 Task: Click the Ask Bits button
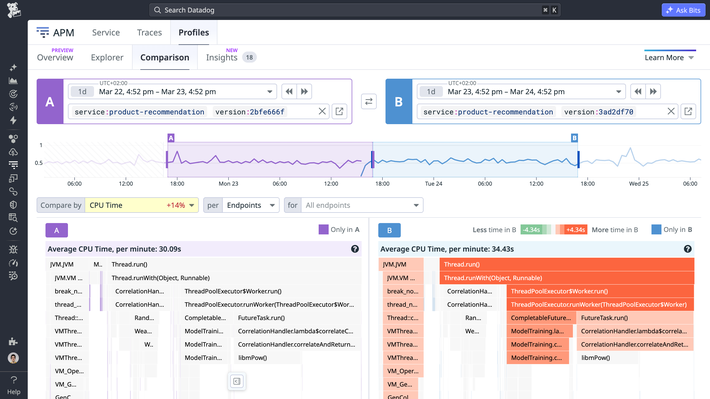pos(683,10)
